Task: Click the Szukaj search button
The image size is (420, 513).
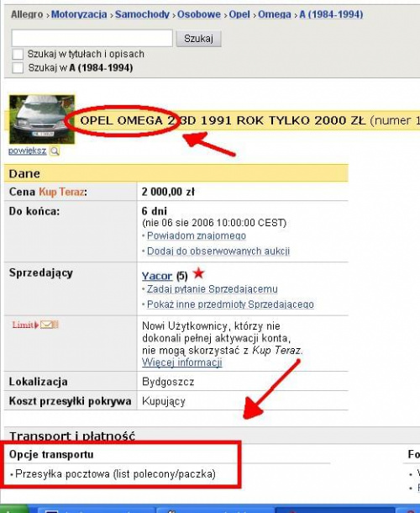Action: (199, 39)
